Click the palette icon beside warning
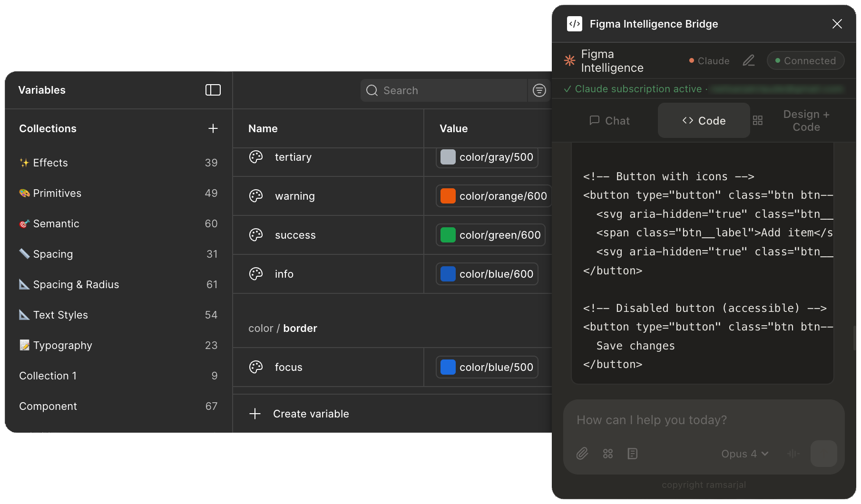The width and height of the screenshot is (861, 504). click(x=256, y=196)
